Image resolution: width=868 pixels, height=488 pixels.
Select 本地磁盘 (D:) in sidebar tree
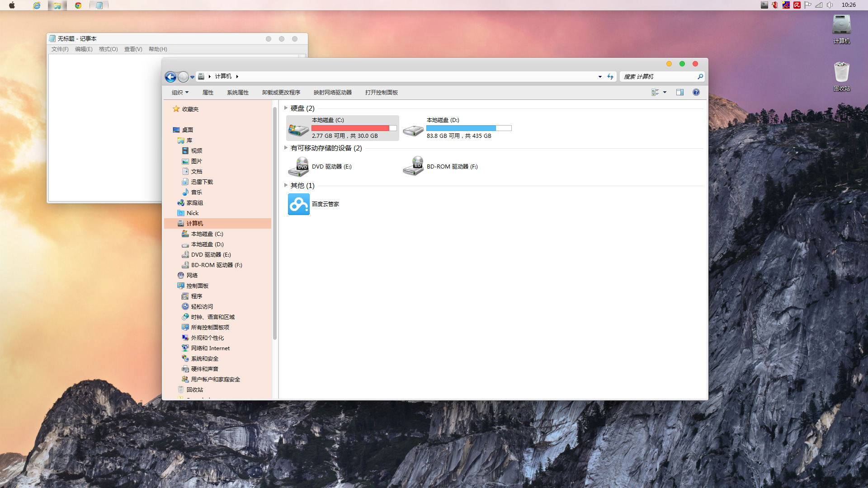[x=203, y=244]
